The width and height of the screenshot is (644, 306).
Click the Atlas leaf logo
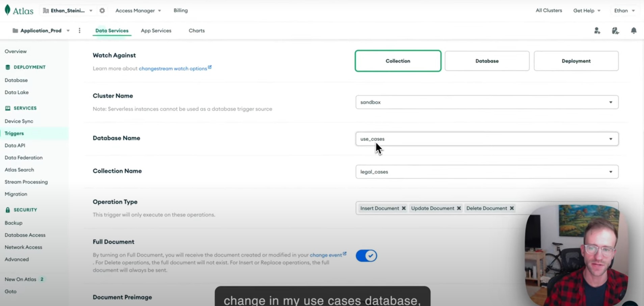(x=7, y=10)
